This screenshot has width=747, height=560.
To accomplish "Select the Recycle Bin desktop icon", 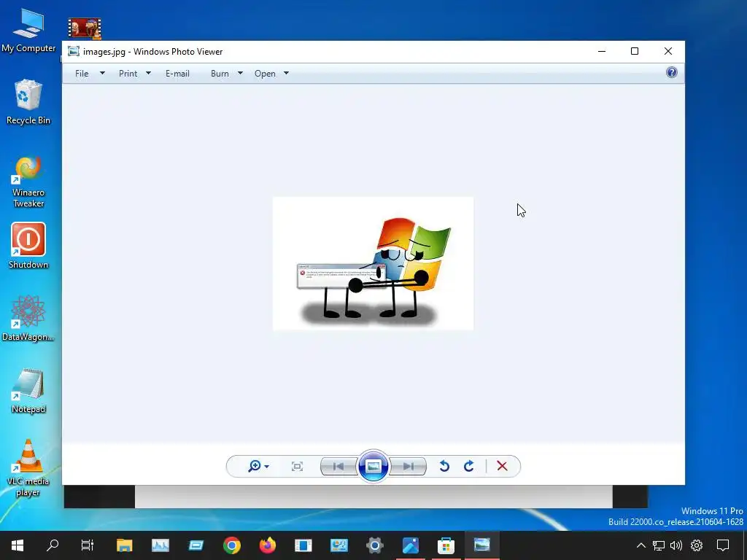I will (28, 102).
